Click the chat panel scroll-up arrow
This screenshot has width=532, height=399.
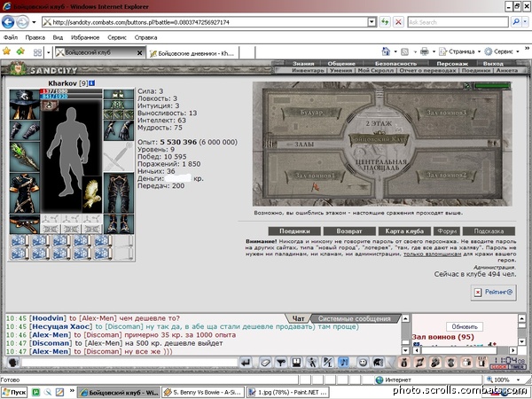click(x=405, y=318)
